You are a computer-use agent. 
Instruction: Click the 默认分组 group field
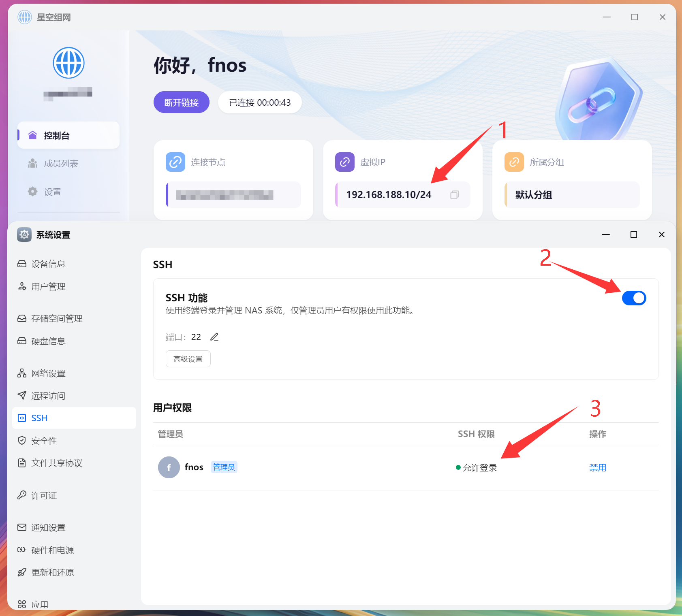[572, 195]
